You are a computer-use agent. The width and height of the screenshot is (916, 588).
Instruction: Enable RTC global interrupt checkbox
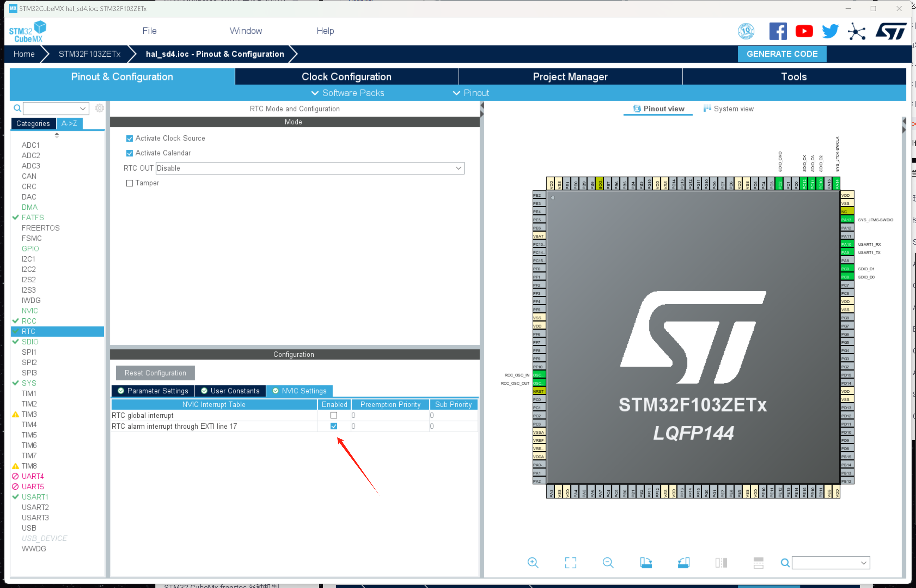tap(334, 415)
